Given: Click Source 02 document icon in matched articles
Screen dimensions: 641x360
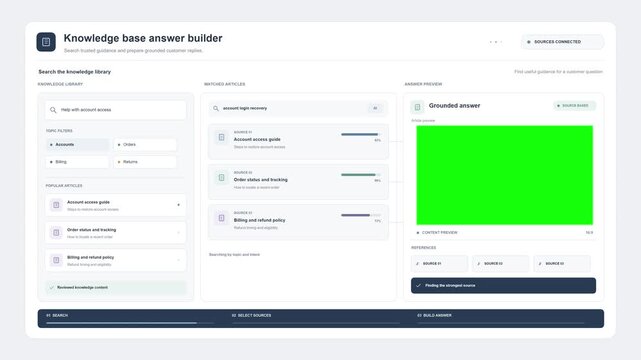Looking at the screenshot, I should (x=222, y=178).
